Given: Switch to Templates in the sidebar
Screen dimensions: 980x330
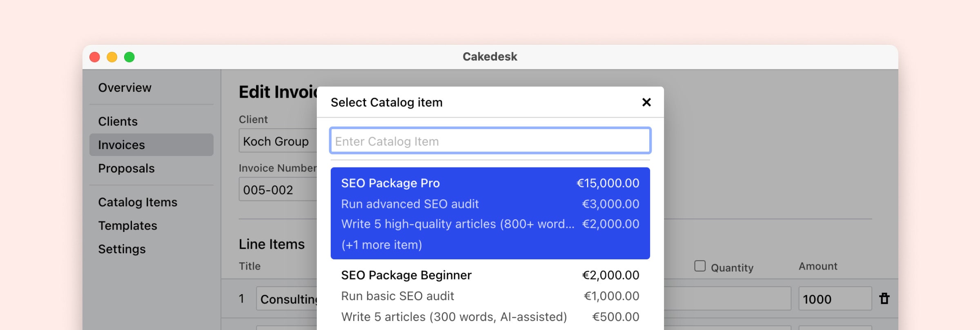Looking at the screenshot, I should coord(127,225).
